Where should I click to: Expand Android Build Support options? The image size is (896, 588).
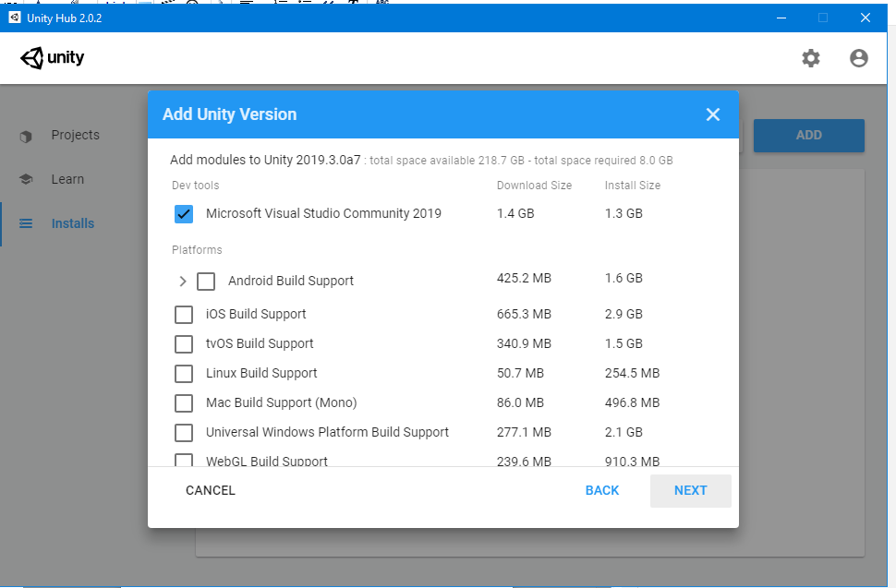[x=182, y=281]
